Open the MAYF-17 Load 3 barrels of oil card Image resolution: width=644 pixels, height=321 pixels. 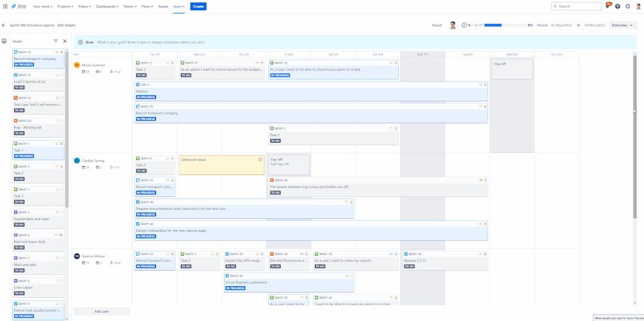(x=38, y=81)
